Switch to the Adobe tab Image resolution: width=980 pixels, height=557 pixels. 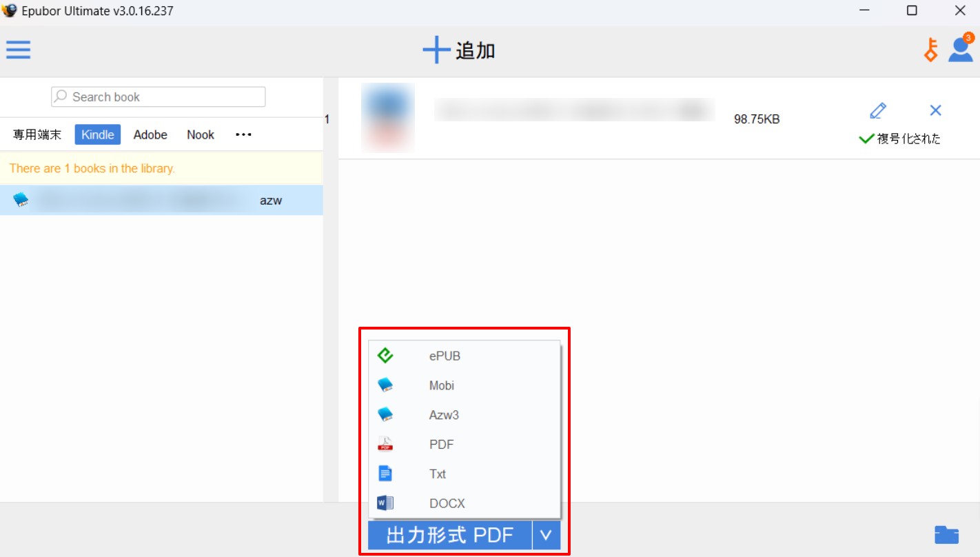point(150,134)
